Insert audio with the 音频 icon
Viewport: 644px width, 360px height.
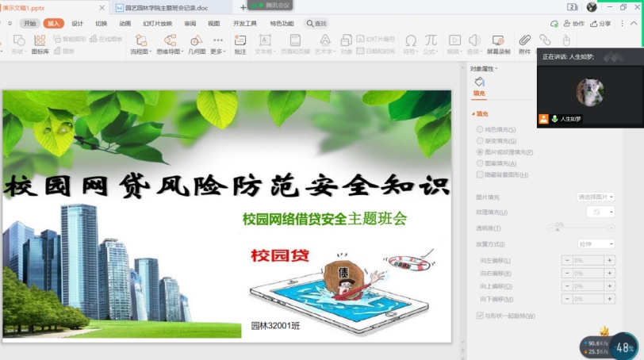pyautogui.click(x=473, y=44)
